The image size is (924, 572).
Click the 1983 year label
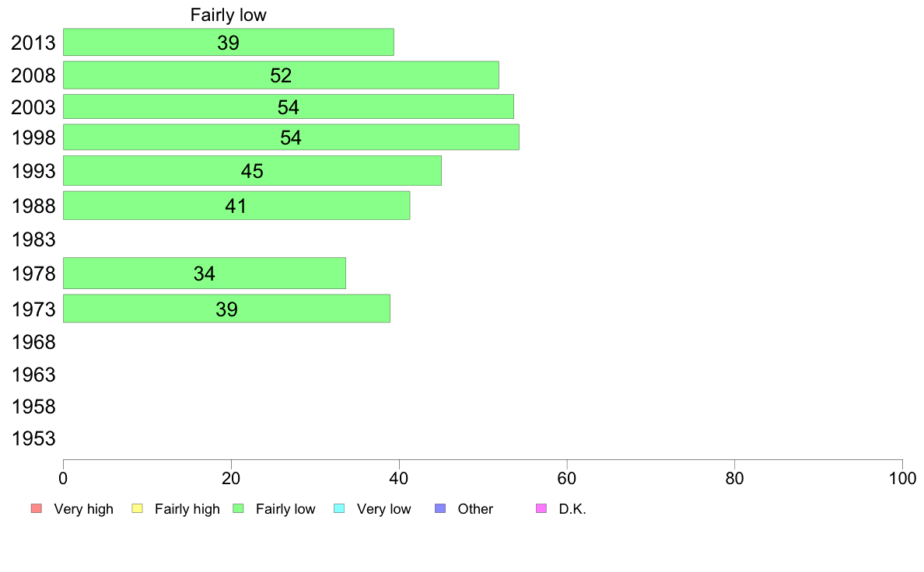33,239
